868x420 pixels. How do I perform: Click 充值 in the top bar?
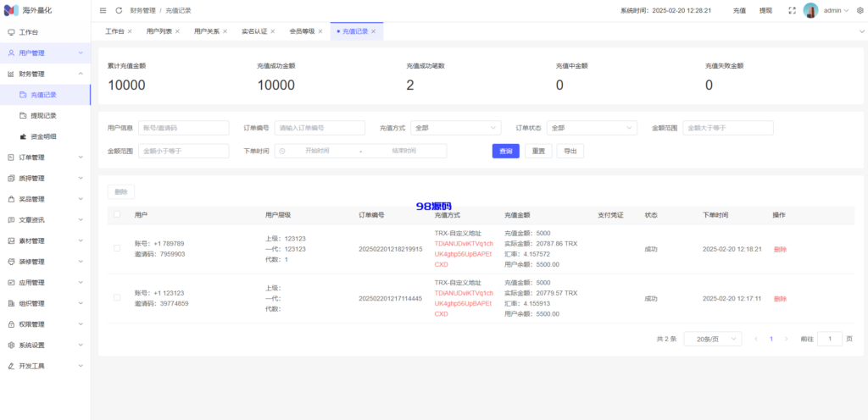click(x=739, y=10)
